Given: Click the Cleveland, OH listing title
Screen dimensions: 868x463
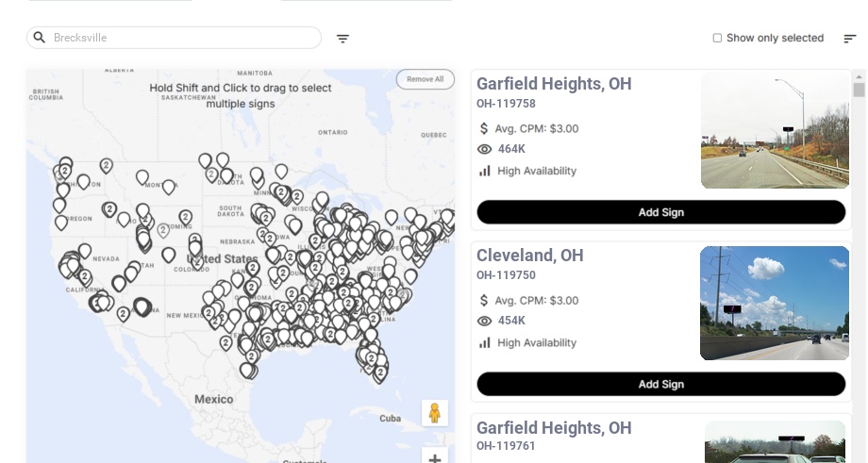Looking at the screenshot, I should (x=529, y=256).
